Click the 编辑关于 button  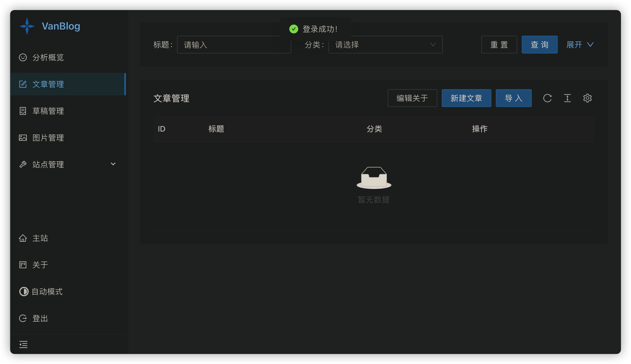[412, 98]
